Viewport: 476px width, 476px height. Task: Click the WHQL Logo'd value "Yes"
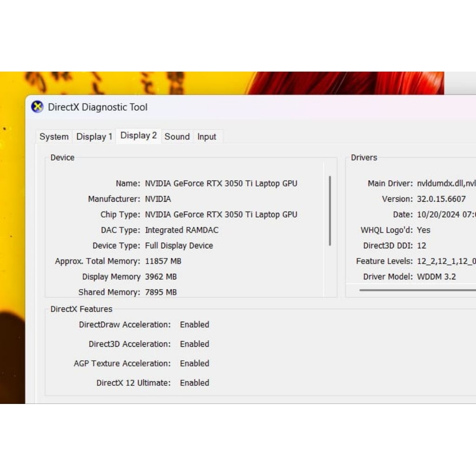pyautogui.click(x=423, y=230)
